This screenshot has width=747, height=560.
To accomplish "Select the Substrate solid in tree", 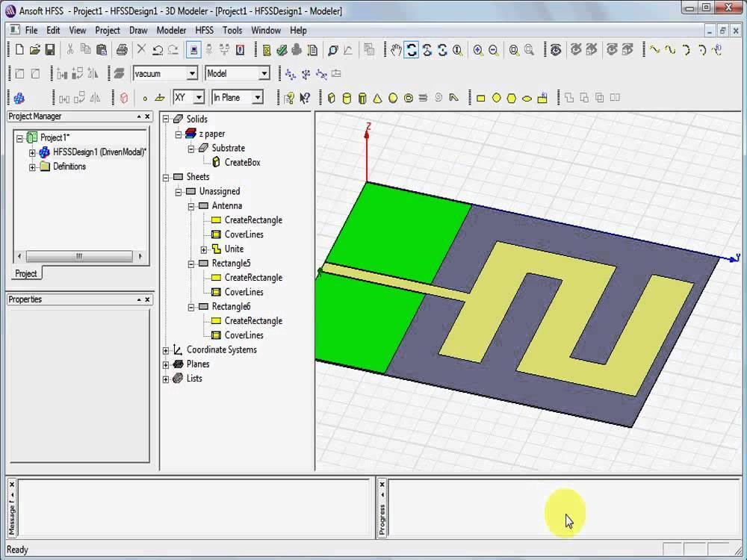I will pyautogui.click(x=228, y=148).
